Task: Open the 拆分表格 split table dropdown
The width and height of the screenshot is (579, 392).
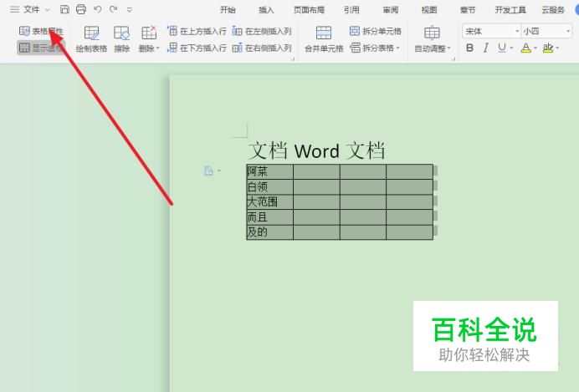Action: 375,48
